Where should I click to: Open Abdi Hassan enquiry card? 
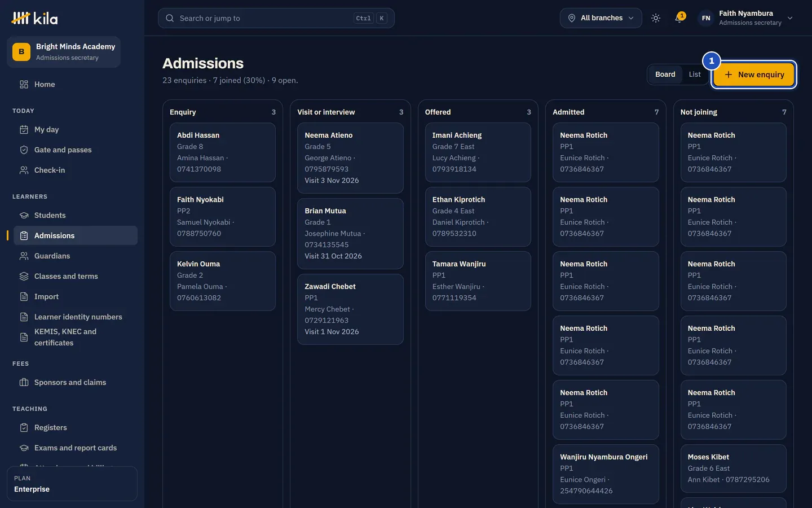click(x=223, y=152)
